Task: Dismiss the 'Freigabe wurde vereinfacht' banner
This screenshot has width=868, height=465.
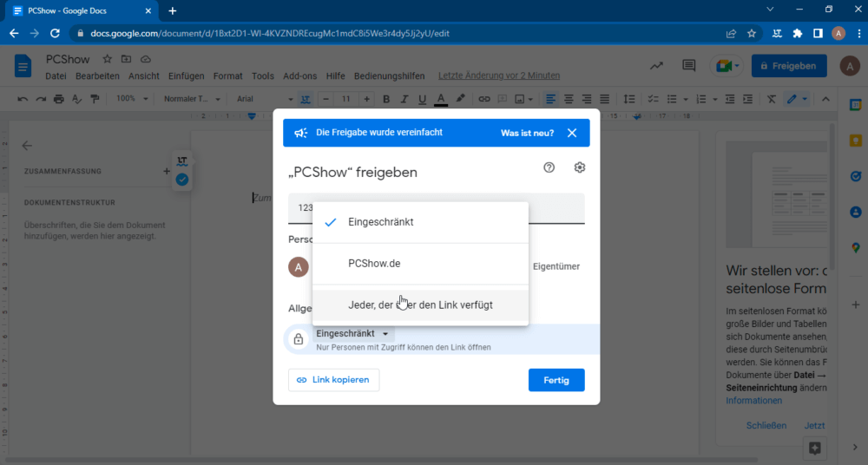Action: click(x=572, y=133)
